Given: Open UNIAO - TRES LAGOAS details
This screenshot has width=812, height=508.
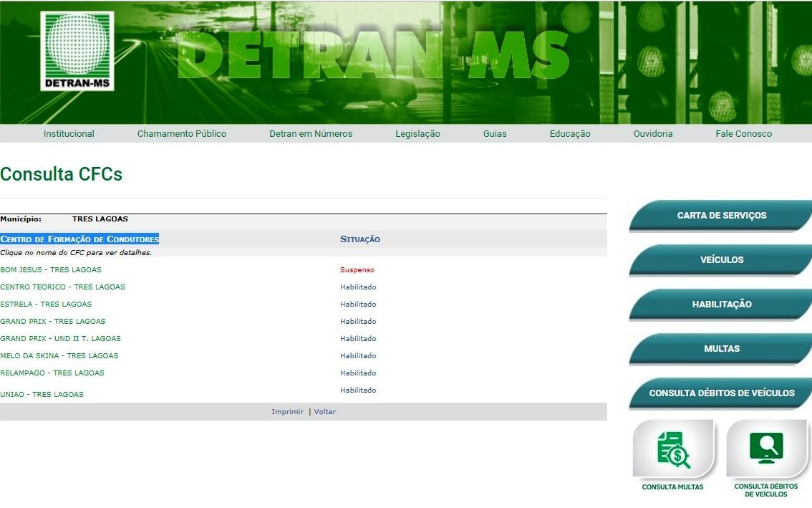Looking at the screenshot, I should point(42,394).
